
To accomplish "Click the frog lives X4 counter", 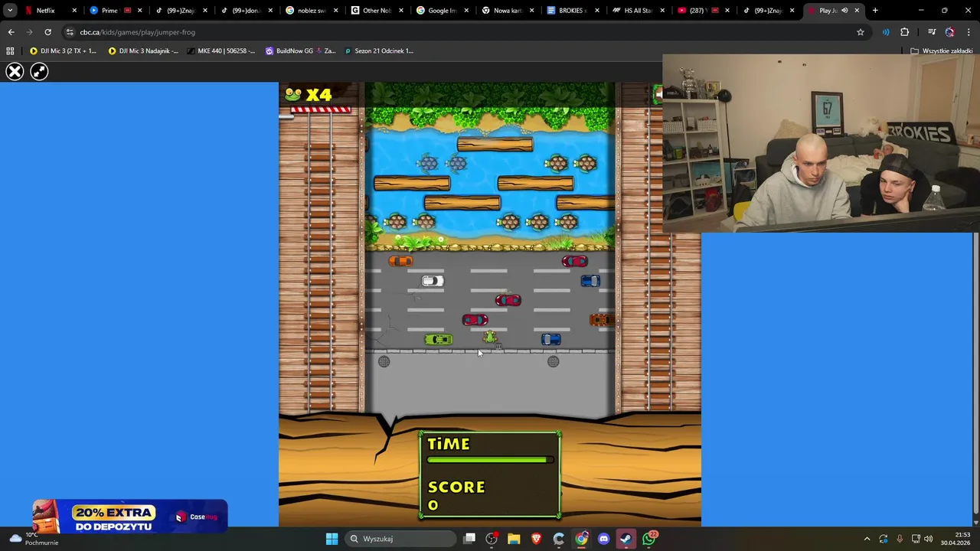I will tap(309, 95).
